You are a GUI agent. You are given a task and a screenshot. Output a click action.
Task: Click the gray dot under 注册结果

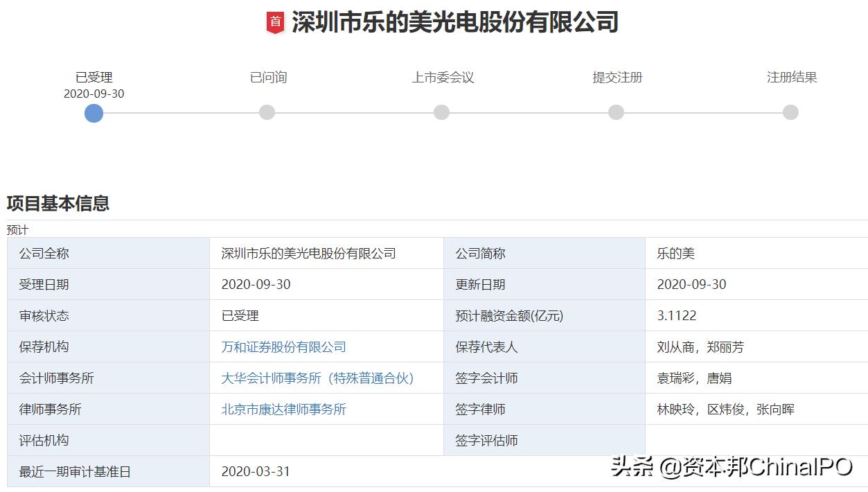pos(790,113)
